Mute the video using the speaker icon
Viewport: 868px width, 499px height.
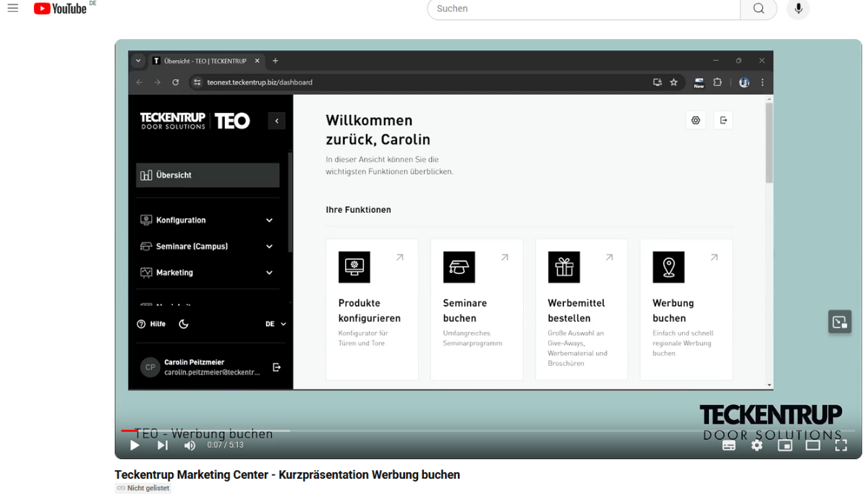pyautogui.click(x=190, y=445)
